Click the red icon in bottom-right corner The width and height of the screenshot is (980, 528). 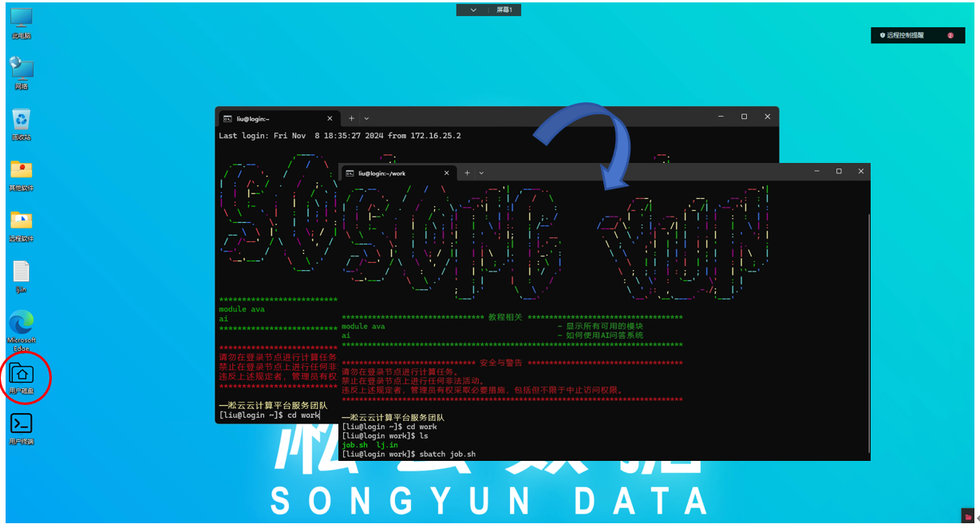pos(968,517)
